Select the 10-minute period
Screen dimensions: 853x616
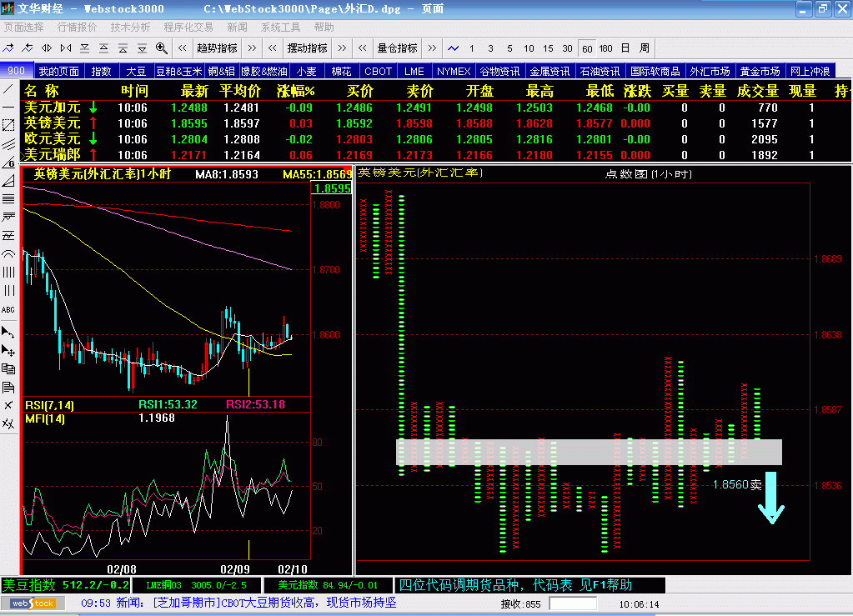click(x=529, y=48)
